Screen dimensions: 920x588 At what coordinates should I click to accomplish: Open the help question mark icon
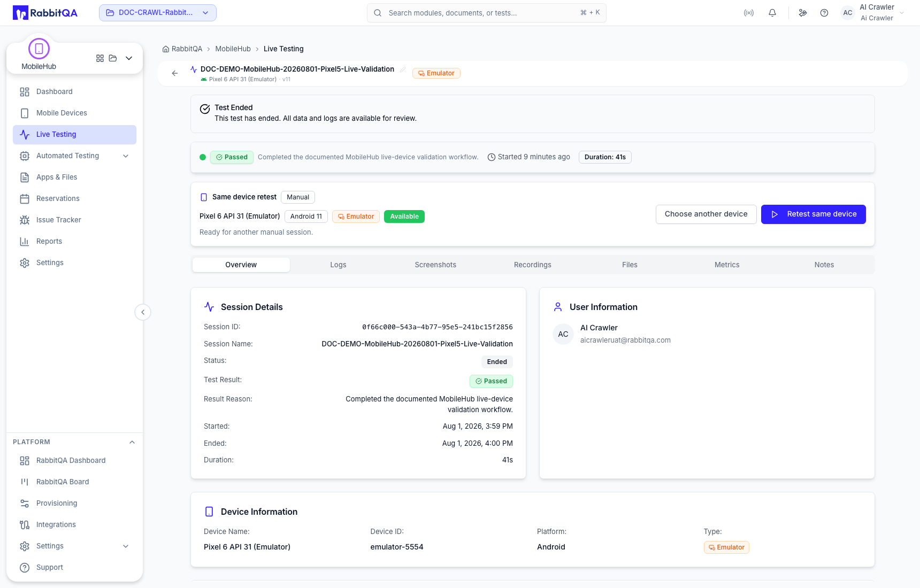824,13
